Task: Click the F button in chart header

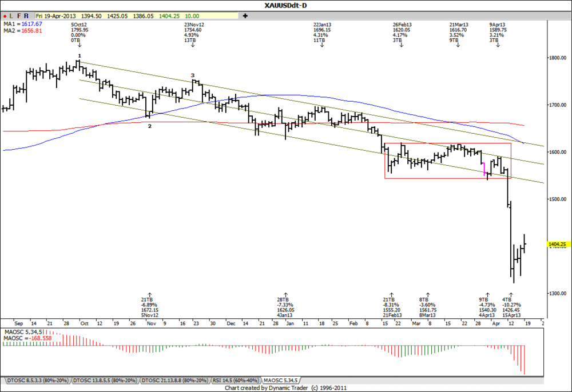Action: tap(19, 16)
